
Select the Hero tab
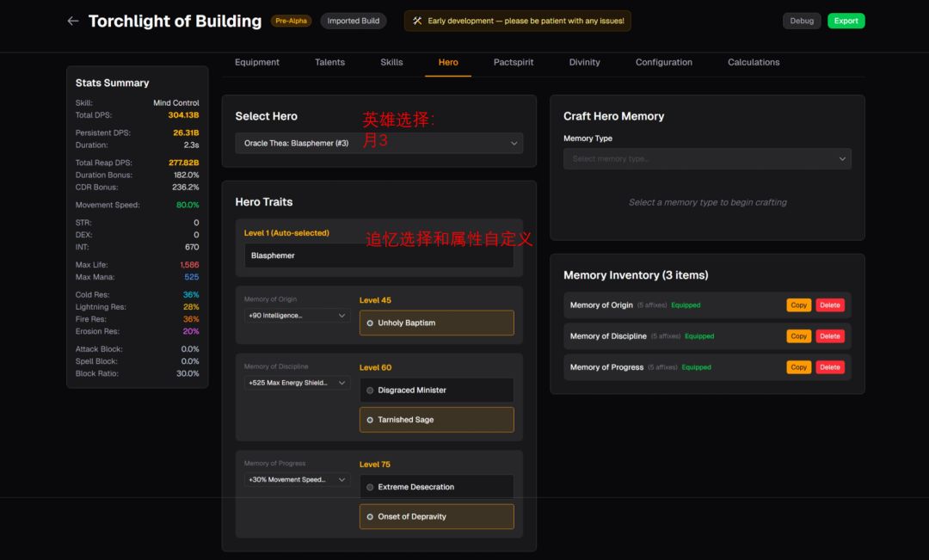(x=448, y=62)
